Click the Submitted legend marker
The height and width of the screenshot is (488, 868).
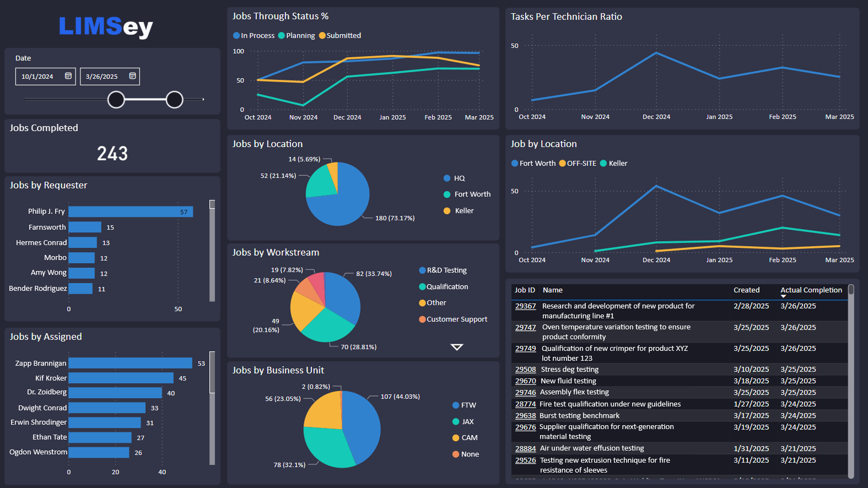[322, 36]
